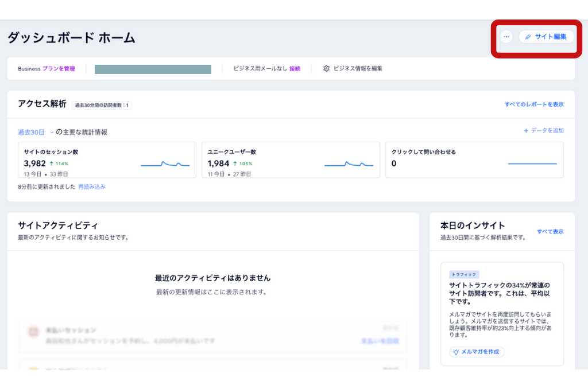Click the lightbulb メルマガを作成 button
The height and width of the screenshot is (389, 588).
[477, 352]
